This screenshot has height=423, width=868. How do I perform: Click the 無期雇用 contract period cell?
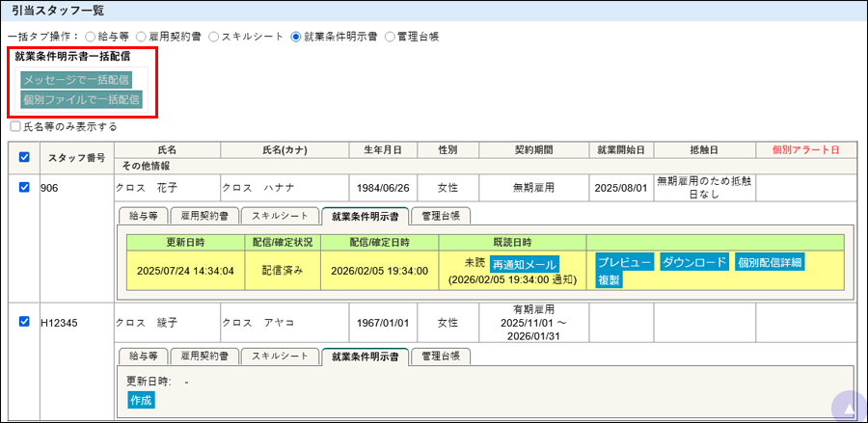pyautogui.click(x=533, y=188)
